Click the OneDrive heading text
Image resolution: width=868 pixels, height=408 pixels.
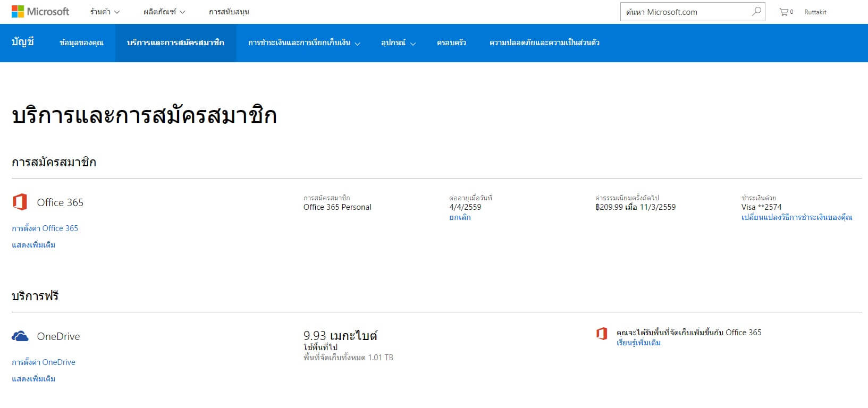click(x=58, y=336)
